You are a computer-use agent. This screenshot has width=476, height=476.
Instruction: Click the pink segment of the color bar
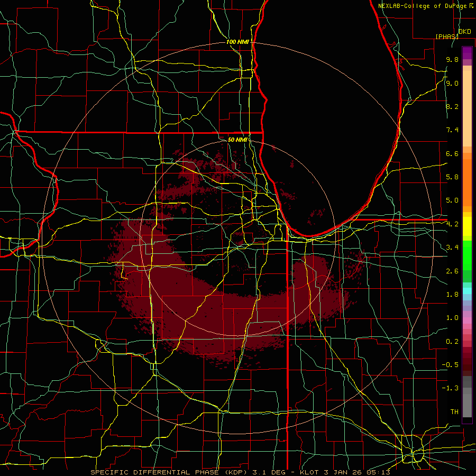point(467,321)
